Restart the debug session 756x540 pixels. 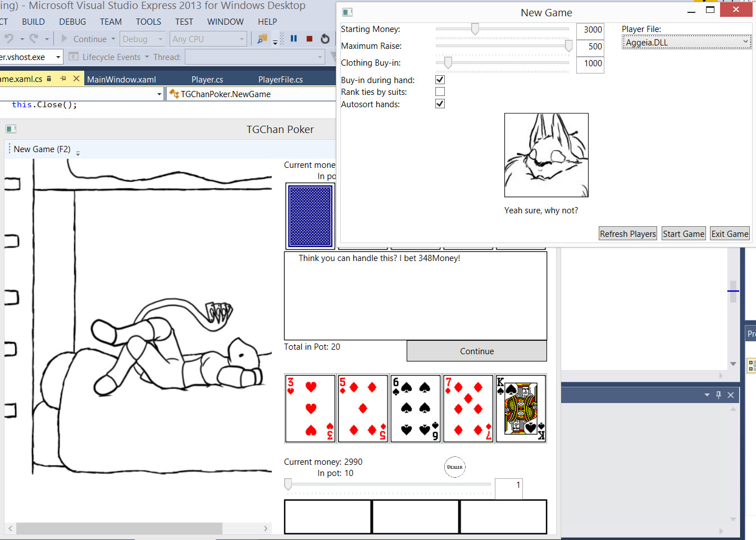coord(325,39)
